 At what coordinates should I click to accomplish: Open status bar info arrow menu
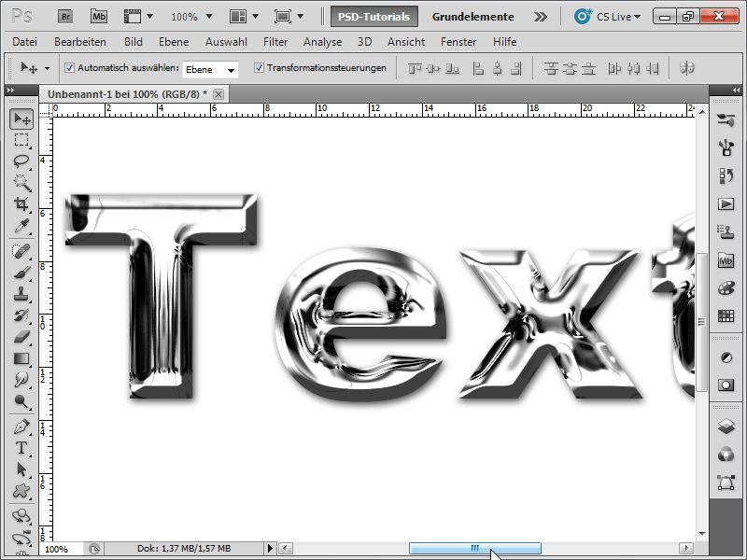click(270, 549)
